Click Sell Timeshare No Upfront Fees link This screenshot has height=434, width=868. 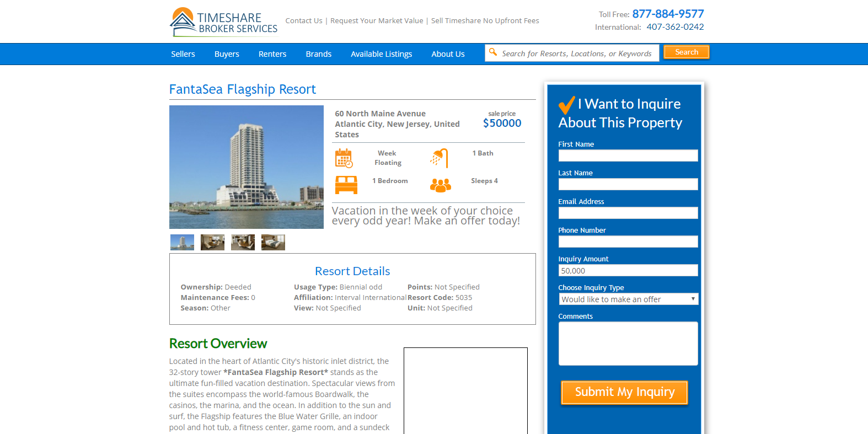click(485, 21)
